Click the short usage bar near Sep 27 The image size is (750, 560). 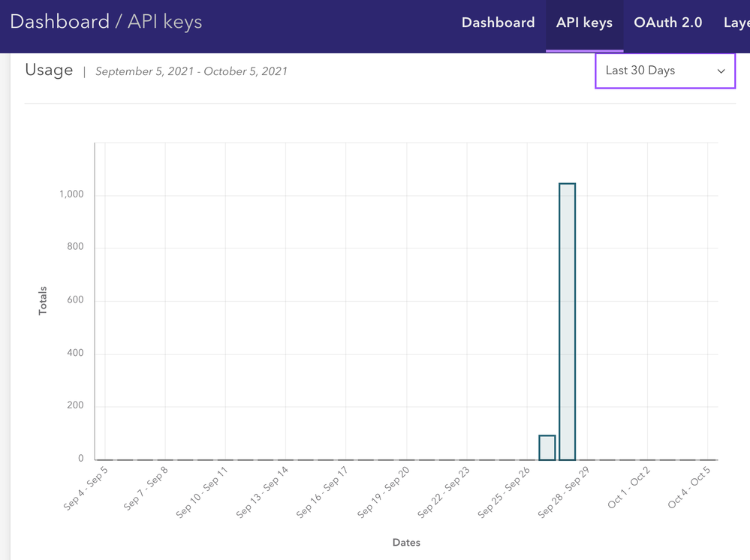click(x=547, y=447)
